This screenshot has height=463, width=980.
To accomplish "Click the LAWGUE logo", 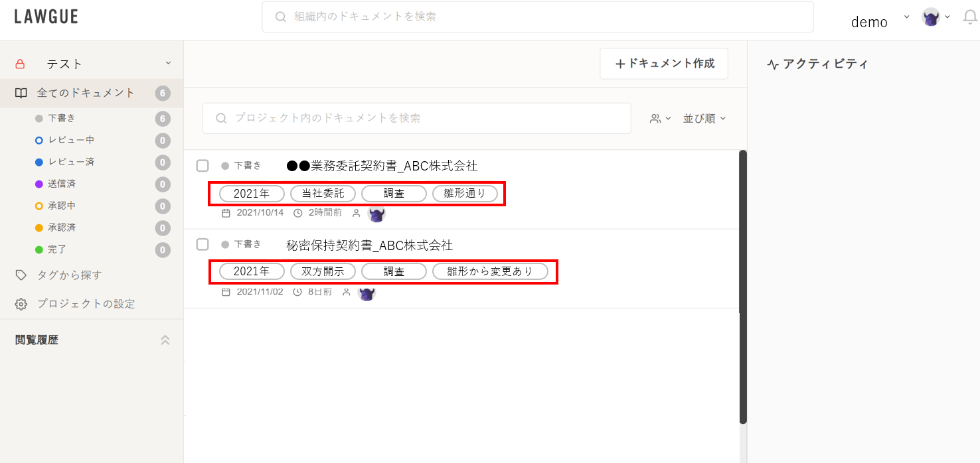I will click(x=46, y=17).
